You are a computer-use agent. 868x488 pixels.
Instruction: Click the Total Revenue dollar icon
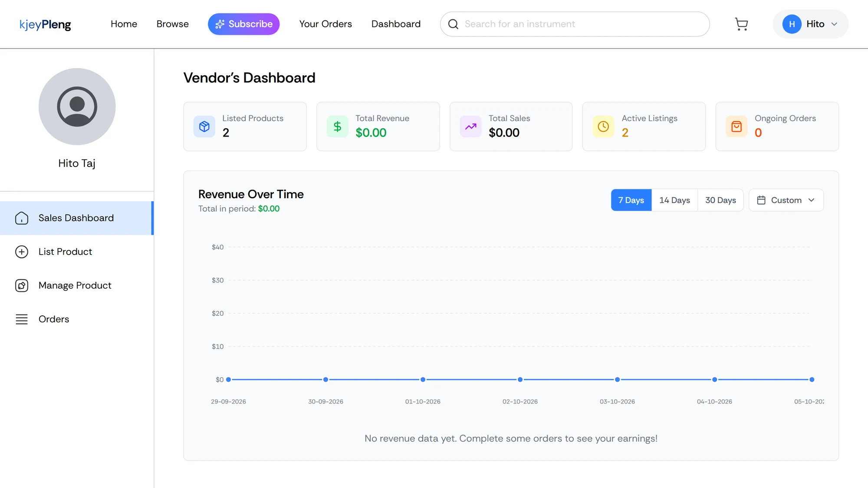337,127
